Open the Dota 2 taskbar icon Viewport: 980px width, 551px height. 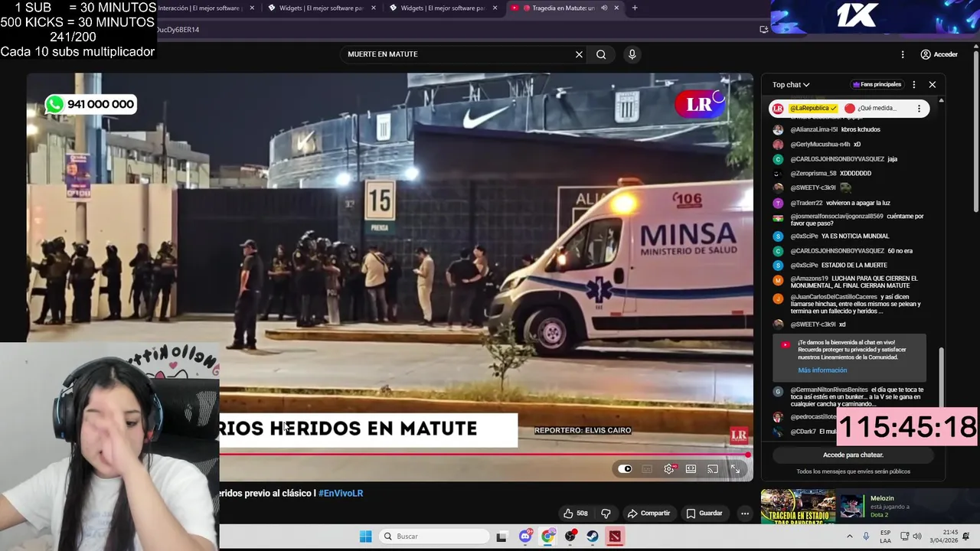click(x=615, y=536)
